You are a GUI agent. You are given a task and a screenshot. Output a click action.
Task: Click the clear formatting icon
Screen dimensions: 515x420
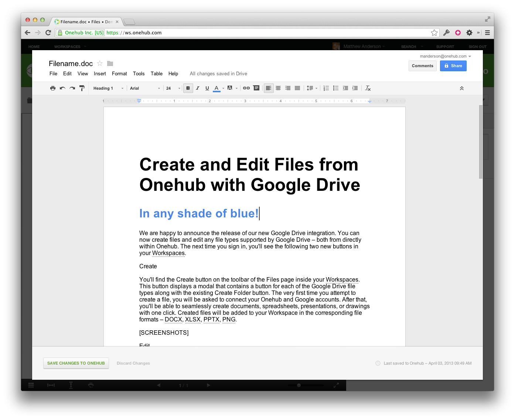[x=368, y=88]
